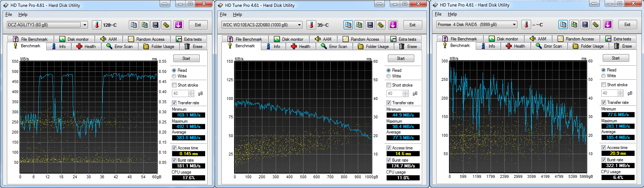Click the Exit button in the OCZ-AGILITY3 window
The image size is (644, 188).
click(x=198, y=25)
